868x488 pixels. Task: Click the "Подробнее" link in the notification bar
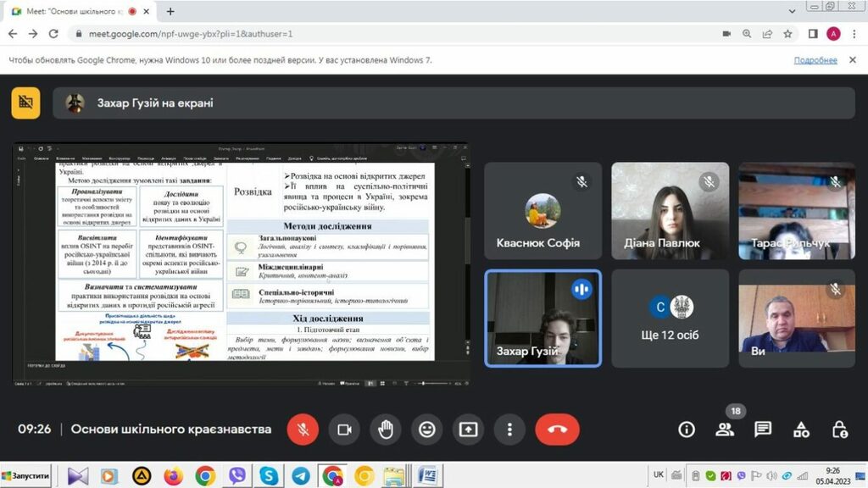[815, 60]
